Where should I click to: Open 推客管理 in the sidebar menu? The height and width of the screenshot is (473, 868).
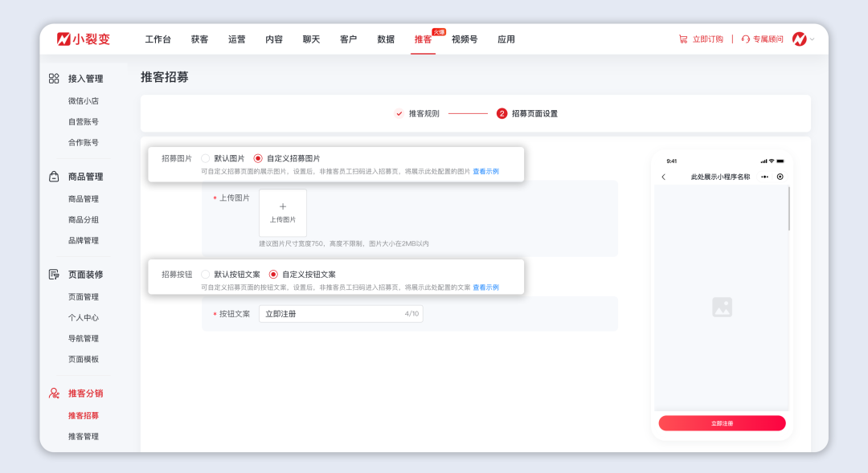(x=84, y=436)
